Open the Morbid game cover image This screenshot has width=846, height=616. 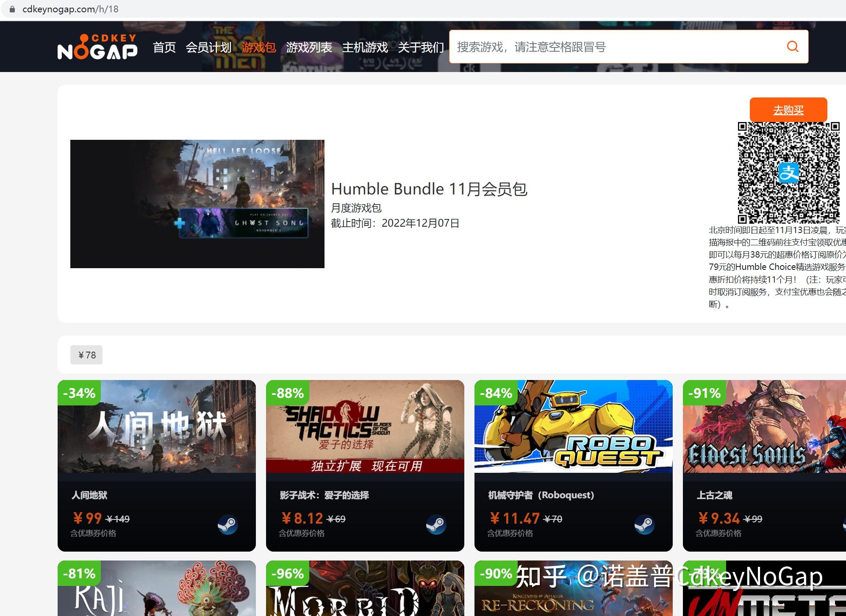(365, 588)
